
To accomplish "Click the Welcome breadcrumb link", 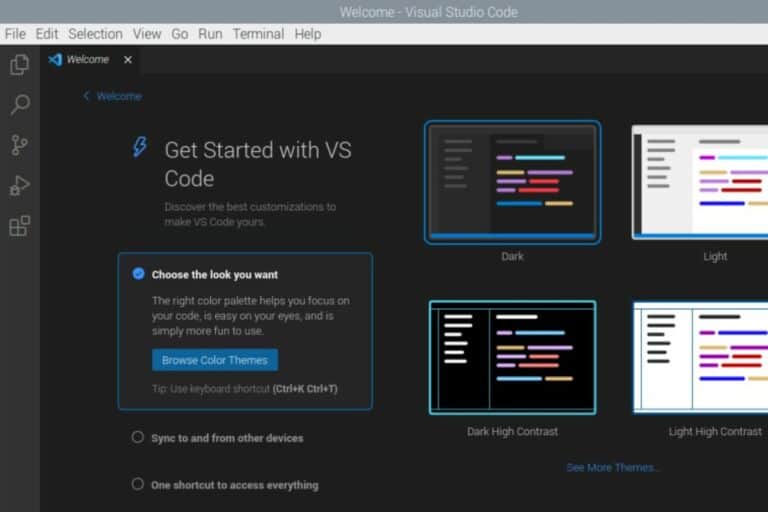I will click(x=119, y=96).
